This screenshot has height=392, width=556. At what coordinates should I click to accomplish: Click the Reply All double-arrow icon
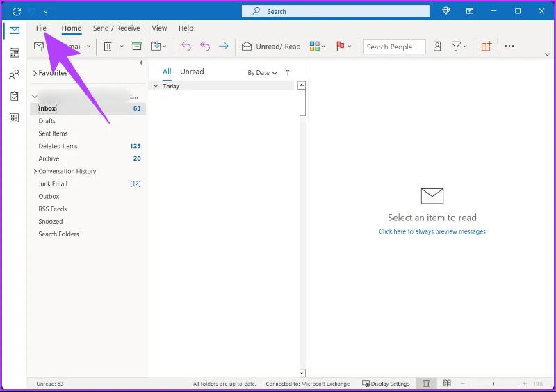(205, 47)
